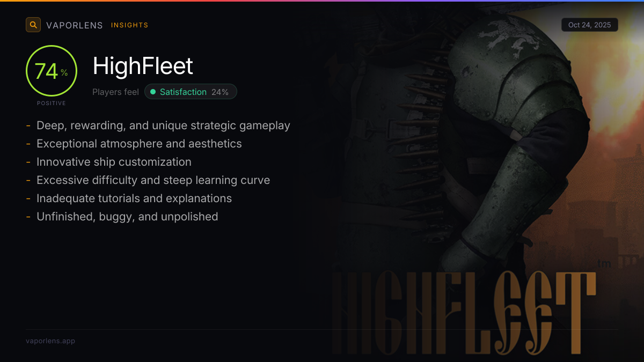Image resolution: width=644 pixels, height=362 pixels.
Task: Select 'Innovative ship customization' bullet
Action: (x=114, y=162)
